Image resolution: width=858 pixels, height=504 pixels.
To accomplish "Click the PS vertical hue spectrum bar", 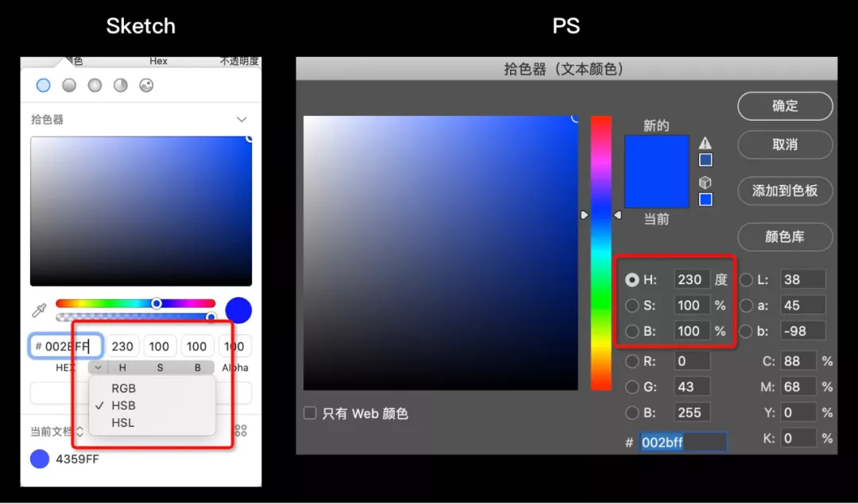I will click(601, 252).
